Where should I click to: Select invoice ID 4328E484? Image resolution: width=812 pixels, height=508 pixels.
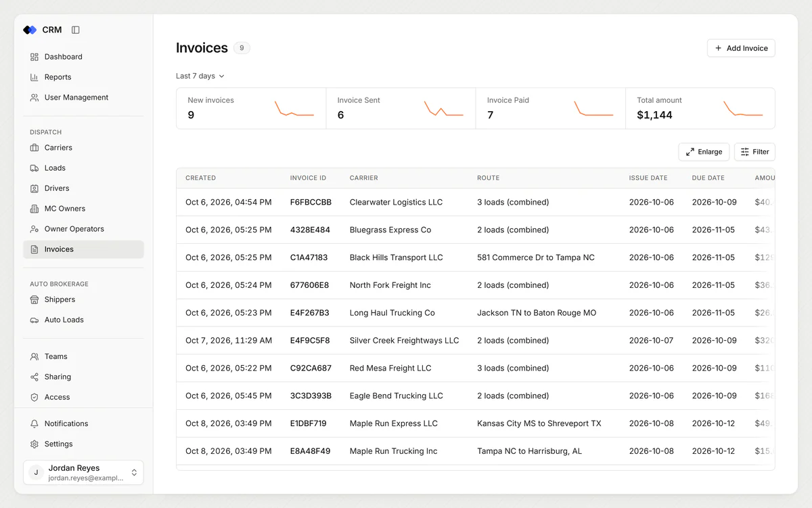point(310,230)
